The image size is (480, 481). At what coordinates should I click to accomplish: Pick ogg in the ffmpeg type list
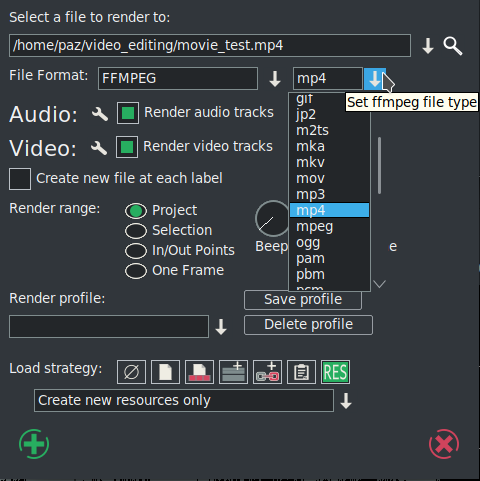pos(329,242)
